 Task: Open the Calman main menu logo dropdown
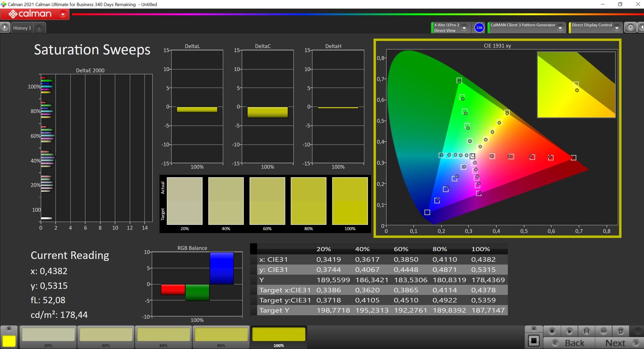click(x=62, y=14)
